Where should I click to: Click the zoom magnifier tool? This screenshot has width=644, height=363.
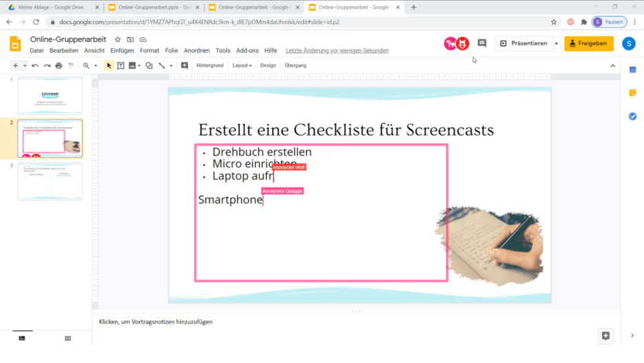(x=87, y=65)
